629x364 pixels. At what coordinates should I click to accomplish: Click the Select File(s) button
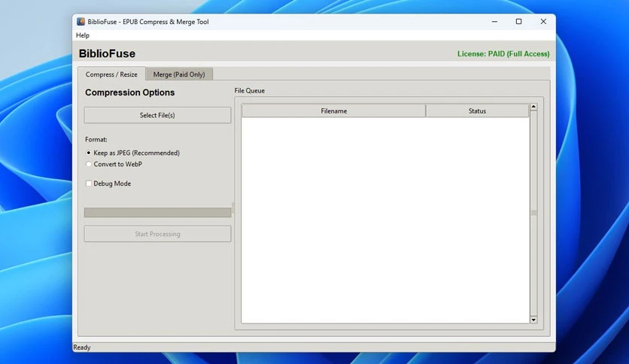157,115
